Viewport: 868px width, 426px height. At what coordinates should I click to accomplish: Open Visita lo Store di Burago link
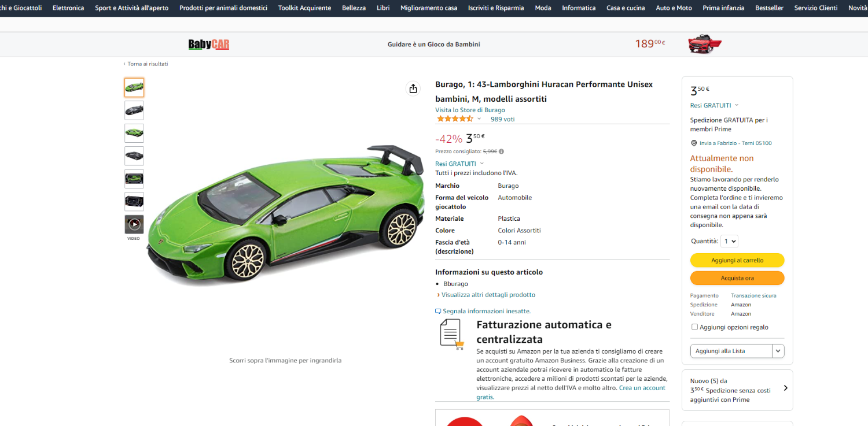[470, 110]
